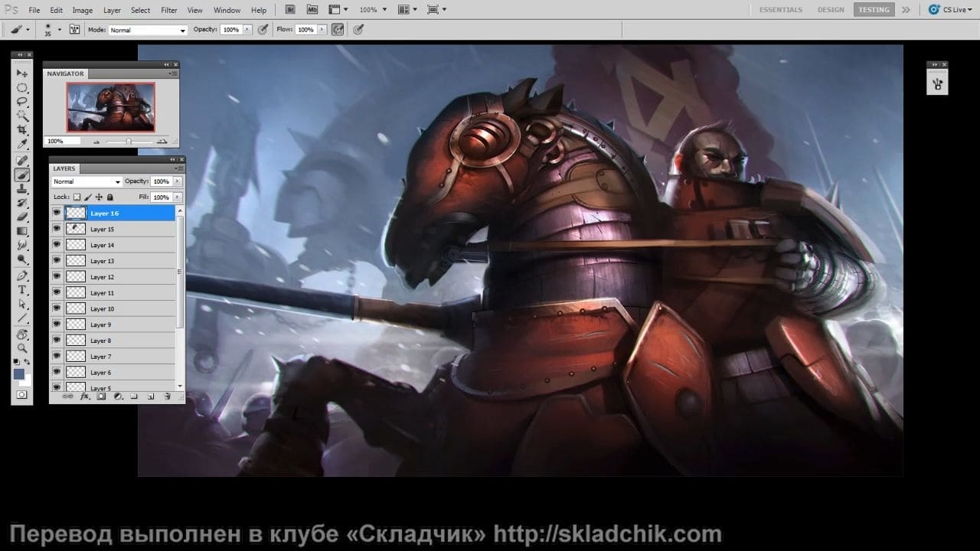This screenshot has height=551, width=980.
Task: Toggle Quick Mask mode
Action: [x=22, y=395]
